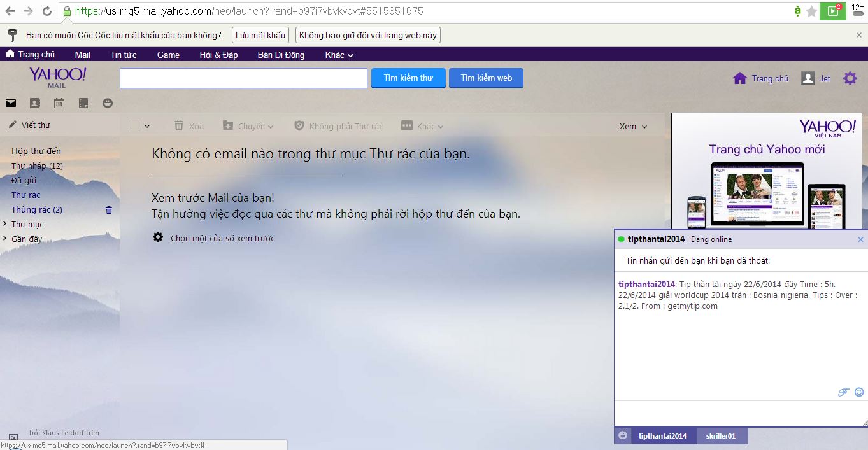868x450 pixels.
Task: Open Thư rác folder
Action: tap(25, 195)
